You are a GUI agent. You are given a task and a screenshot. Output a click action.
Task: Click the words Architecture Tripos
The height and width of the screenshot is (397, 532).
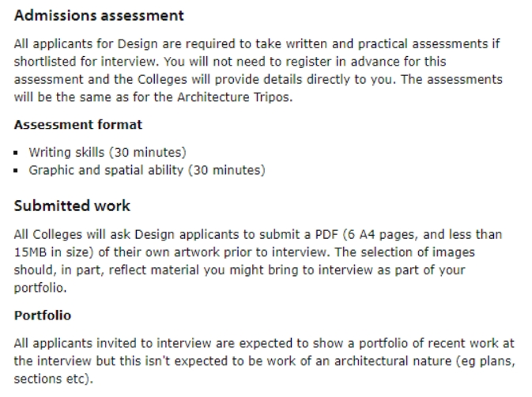click(235, 97)
